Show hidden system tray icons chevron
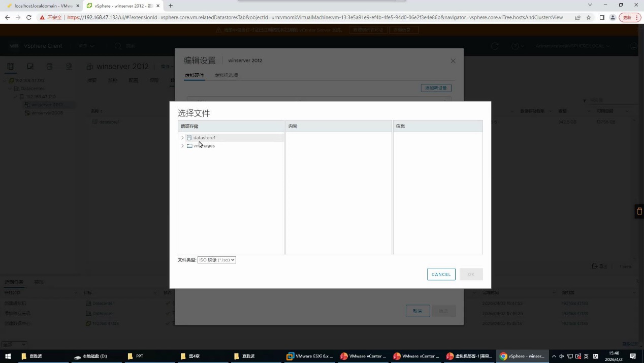 click(554, 356)
